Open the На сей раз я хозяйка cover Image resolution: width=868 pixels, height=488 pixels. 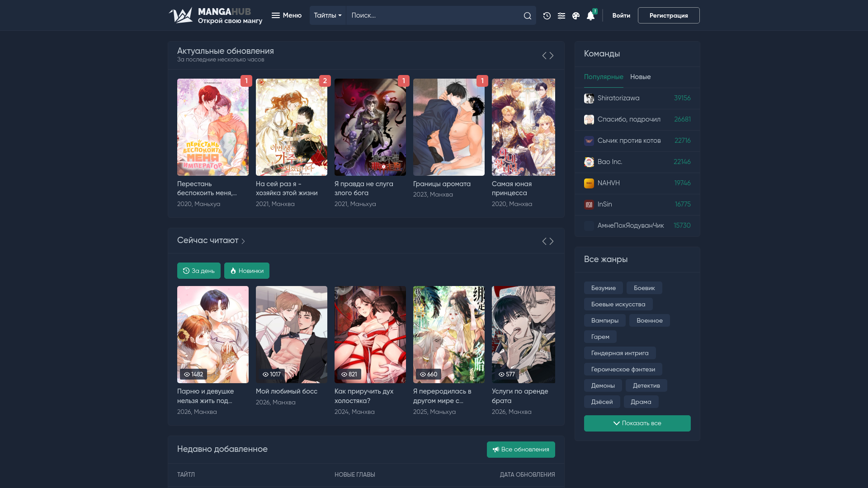click(292, 127)
